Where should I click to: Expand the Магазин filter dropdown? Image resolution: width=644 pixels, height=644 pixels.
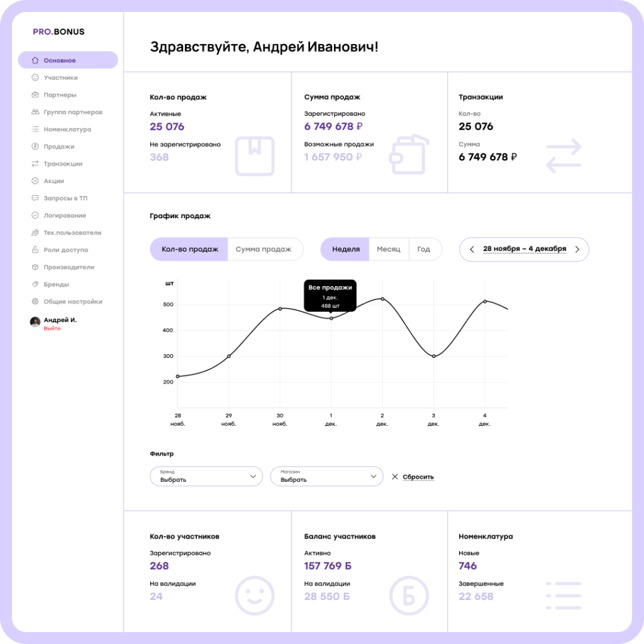click(326, 477)
